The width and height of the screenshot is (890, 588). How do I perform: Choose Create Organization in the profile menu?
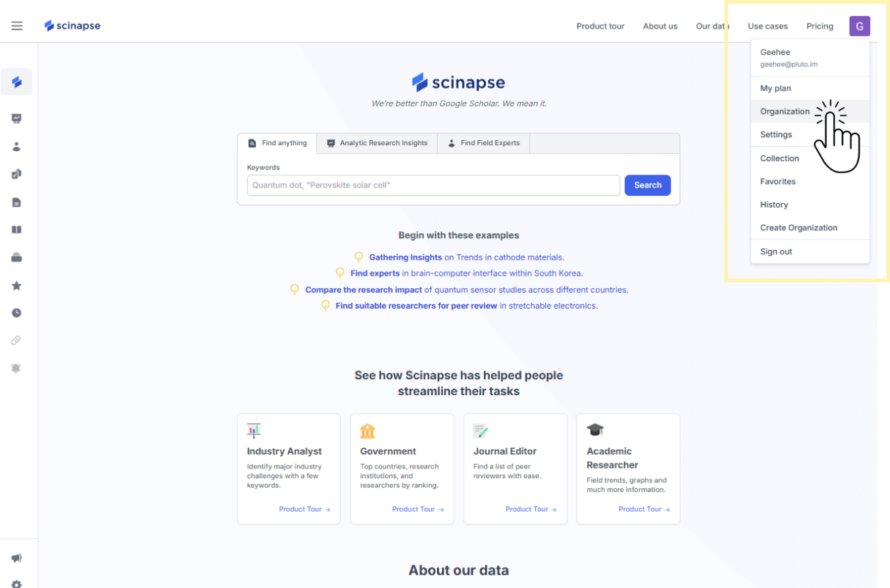(810, 227)
